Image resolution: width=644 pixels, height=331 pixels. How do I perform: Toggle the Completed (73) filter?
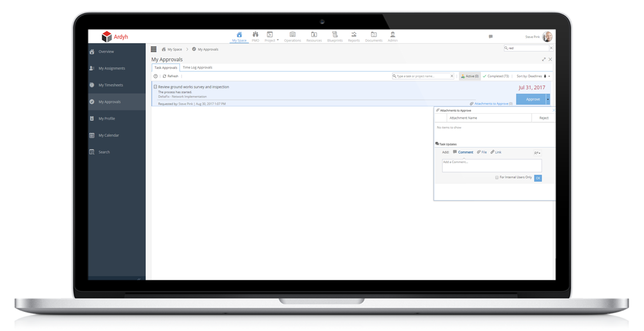[496, 76]
